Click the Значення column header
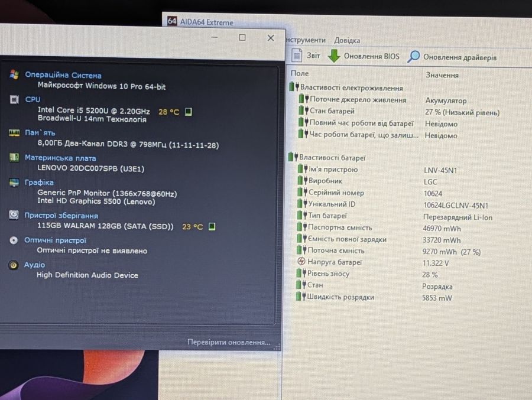 point(442,75)
